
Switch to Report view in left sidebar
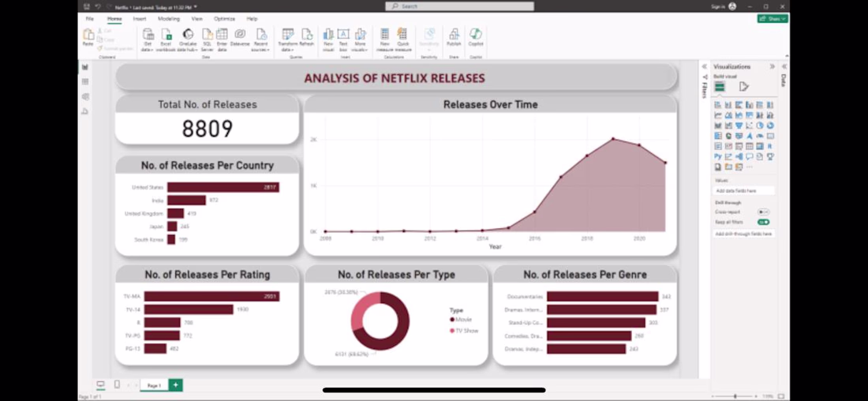click(x=84, y=67)
